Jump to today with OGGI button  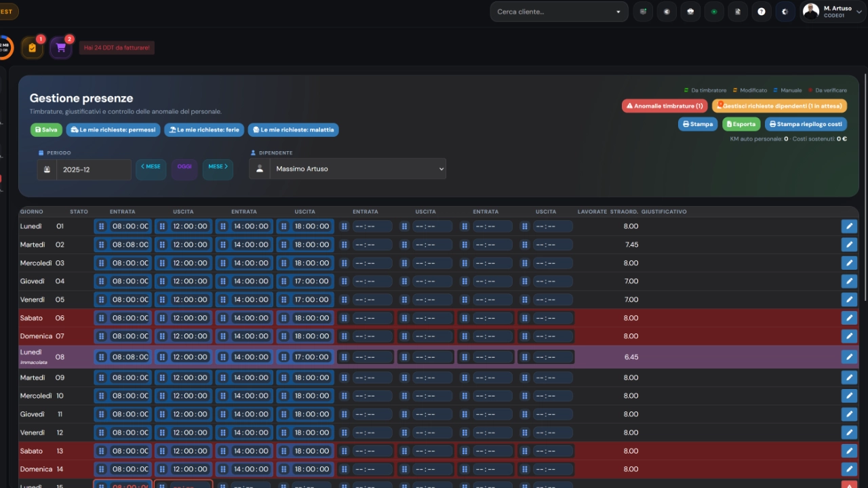184,169
